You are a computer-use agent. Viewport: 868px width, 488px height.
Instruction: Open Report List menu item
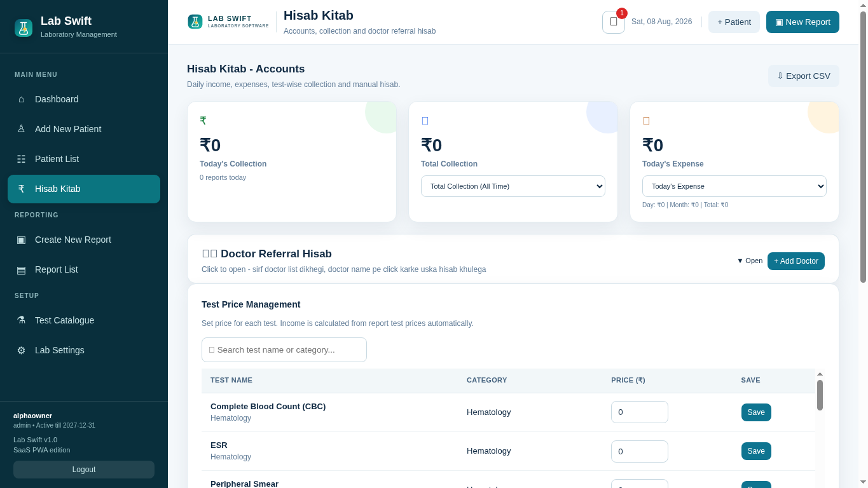84,269
